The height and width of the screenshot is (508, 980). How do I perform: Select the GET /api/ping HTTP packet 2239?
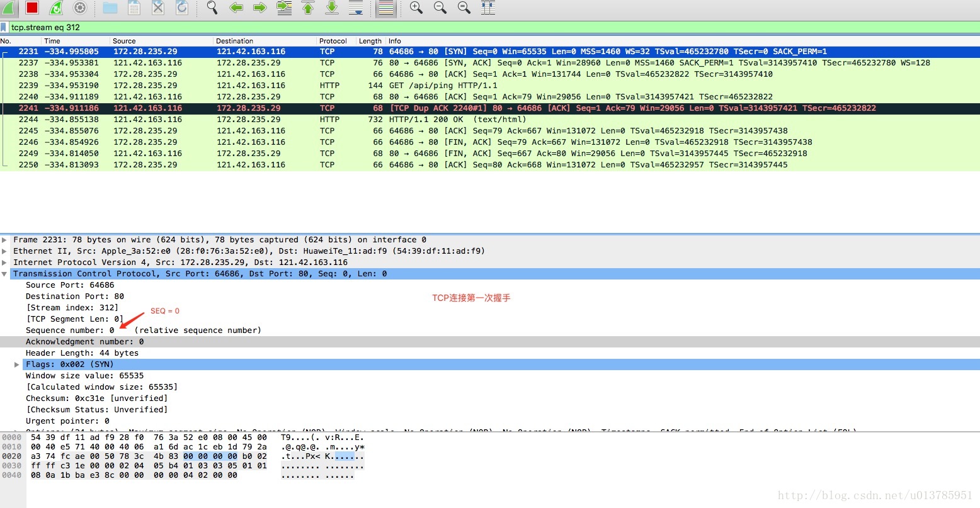(x=490, y=86)
